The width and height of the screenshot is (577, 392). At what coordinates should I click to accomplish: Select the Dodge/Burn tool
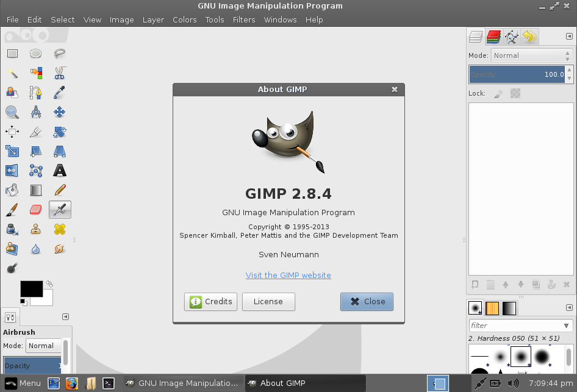coord(12,268)
